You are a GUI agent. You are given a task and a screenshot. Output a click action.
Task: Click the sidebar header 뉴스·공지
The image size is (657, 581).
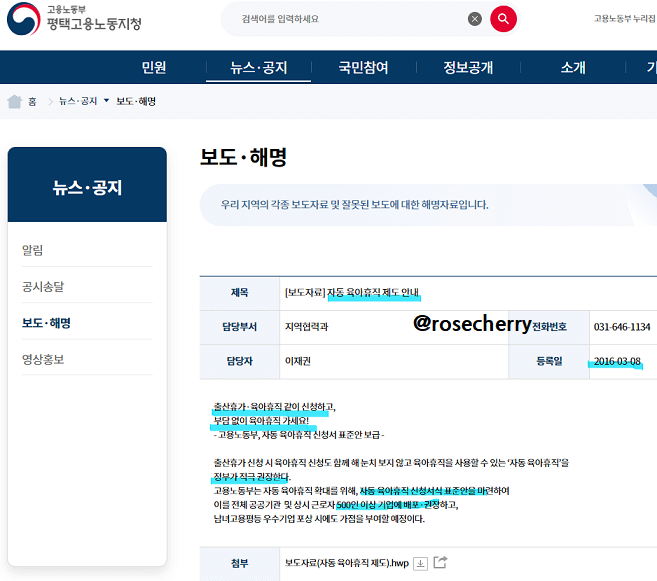click(87, 187)
